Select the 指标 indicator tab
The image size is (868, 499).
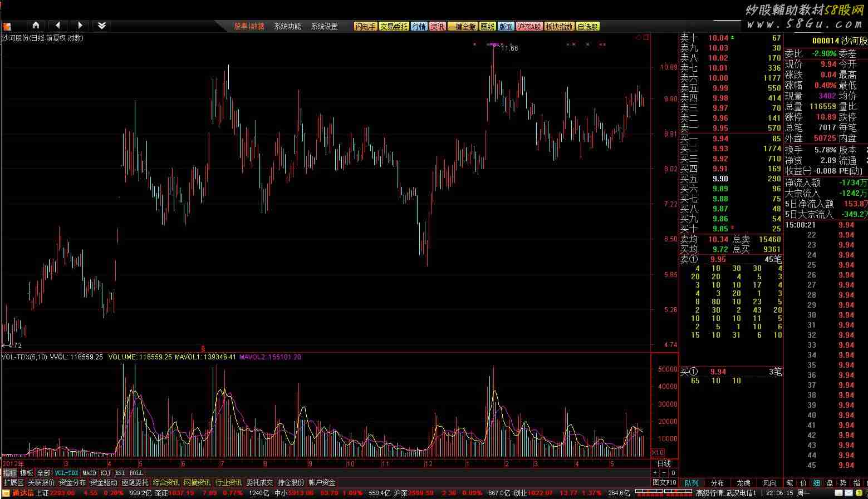click(9, 473)
